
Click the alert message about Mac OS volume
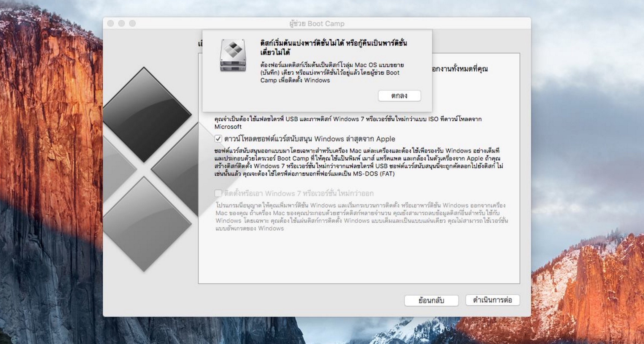tap(332, 73)
